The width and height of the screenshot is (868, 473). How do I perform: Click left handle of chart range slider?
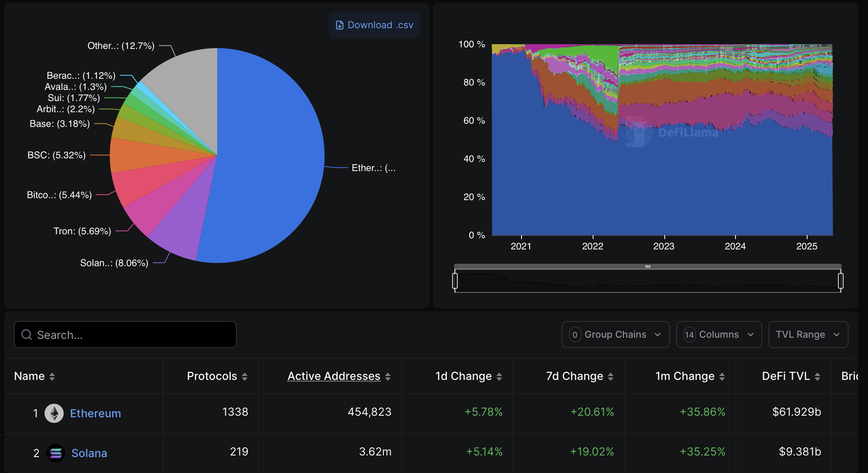(x=455, y=281)
